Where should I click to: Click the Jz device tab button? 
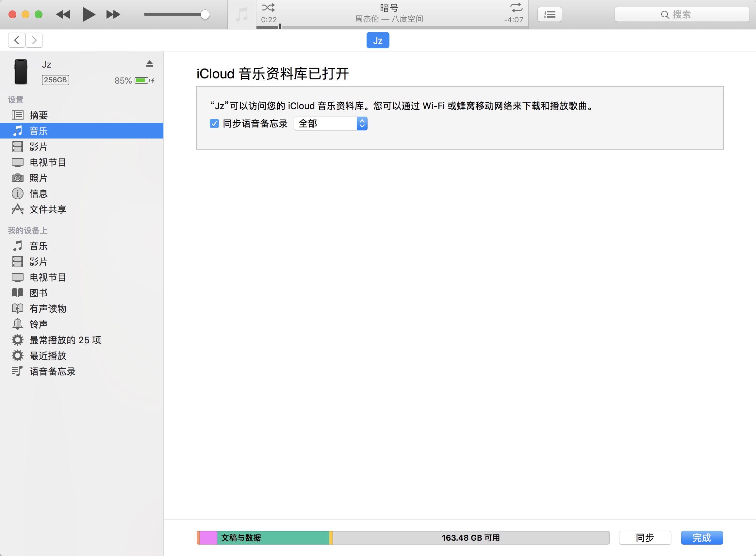coord(378,41)
